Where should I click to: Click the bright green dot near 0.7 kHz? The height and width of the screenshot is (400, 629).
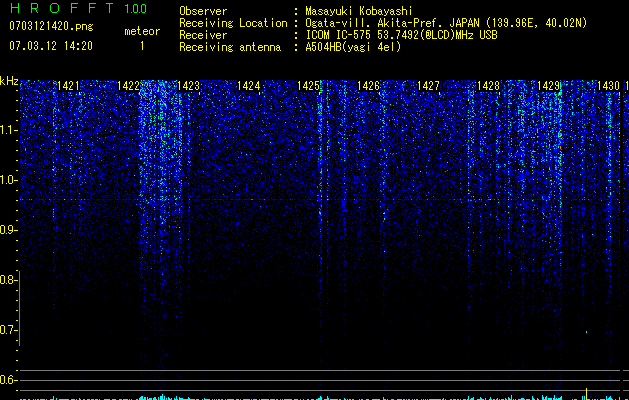[586, 332]
